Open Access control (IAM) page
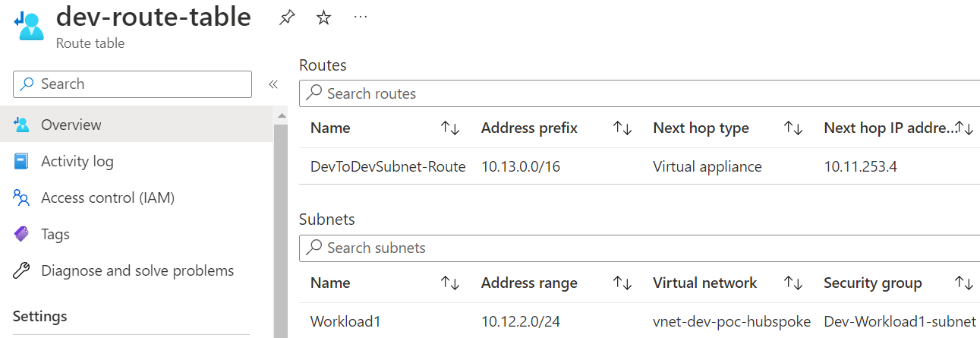Screen dimensions: 980x338 (108, 198)
